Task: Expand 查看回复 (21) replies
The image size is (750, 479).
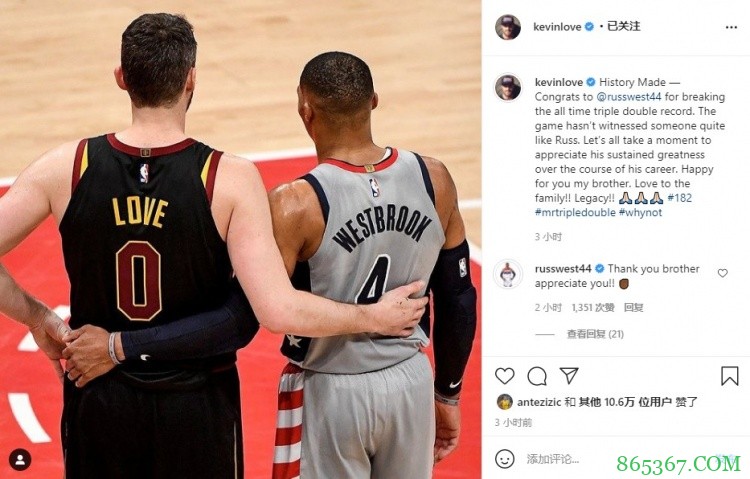Action: click(x=595, y=334)
